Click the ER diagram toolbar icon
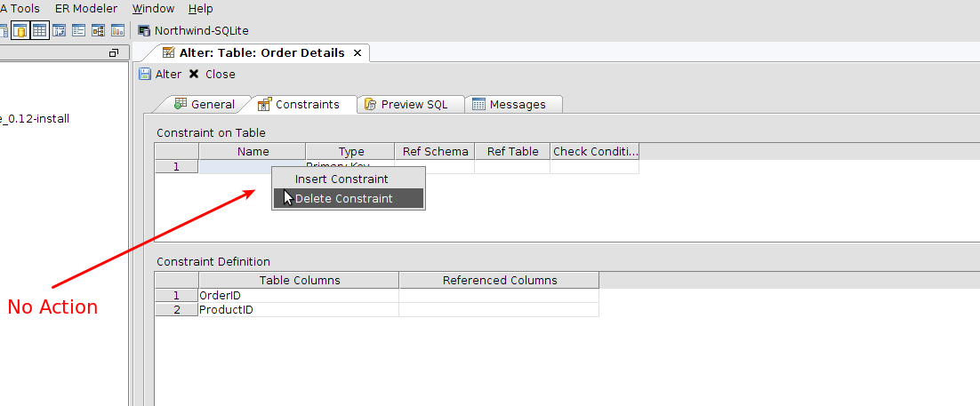980x406 pixels. click(x=98, y=30)
